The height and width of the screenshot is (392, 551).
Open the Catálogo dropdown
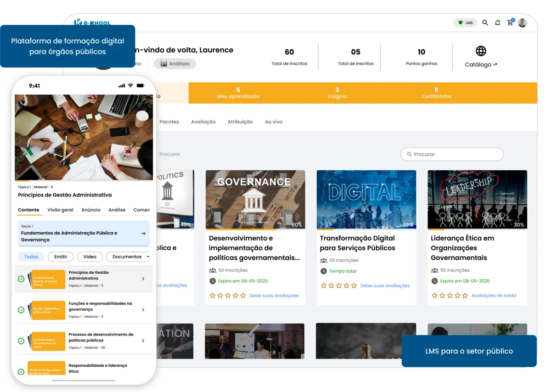pos(480,64)
